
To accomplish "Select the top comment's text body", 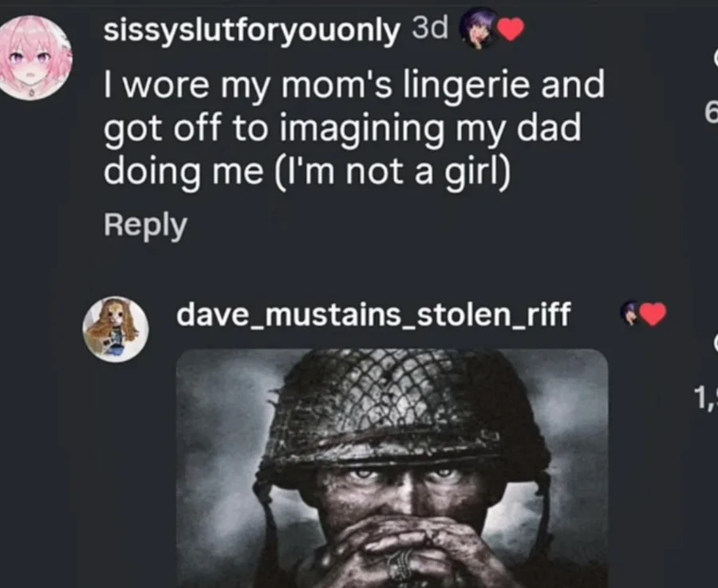I will coord(351,128).
